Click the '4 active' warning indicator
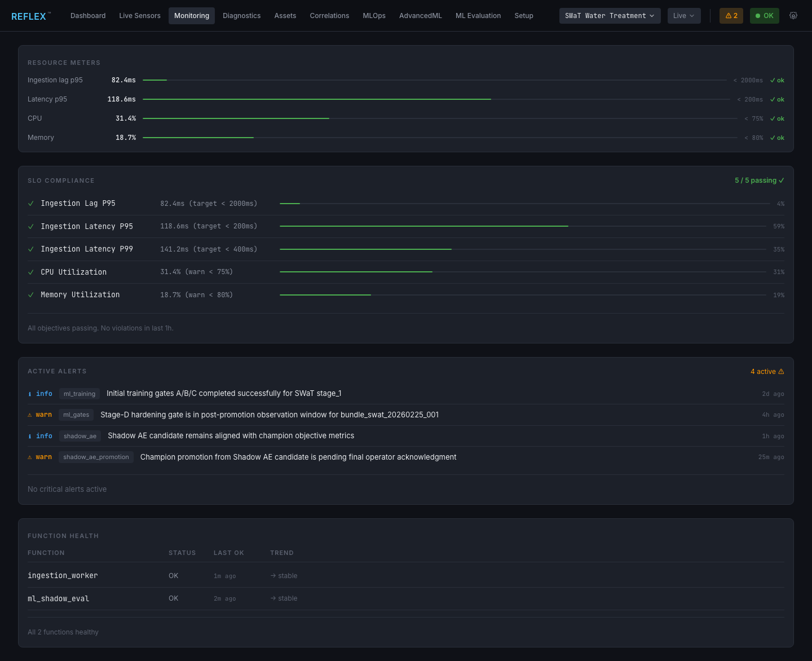The height and width of the screenshot is (661, 812). [x=767, y=372]
